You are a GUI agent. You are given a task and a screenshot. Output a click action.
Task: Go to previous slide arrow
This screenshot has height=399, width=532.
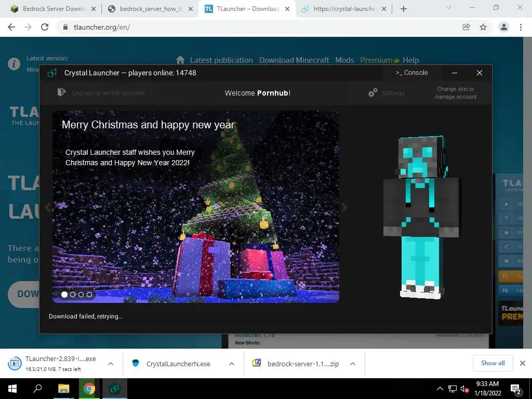coord(48,207)
